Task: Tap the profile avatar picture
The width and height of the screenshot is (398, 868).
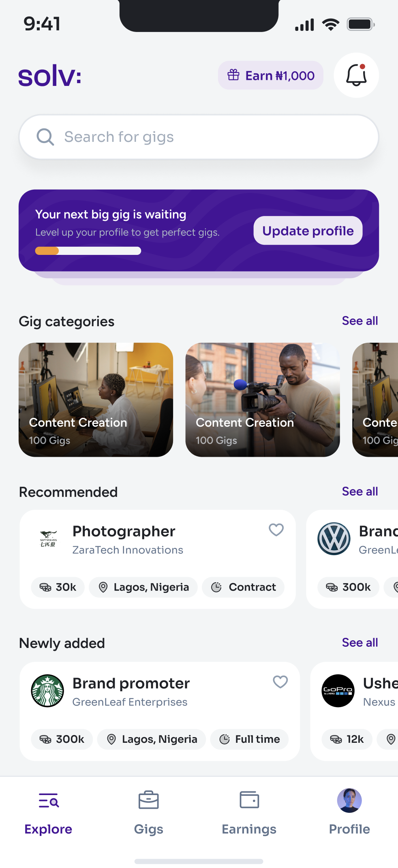Action: [349, 800]
